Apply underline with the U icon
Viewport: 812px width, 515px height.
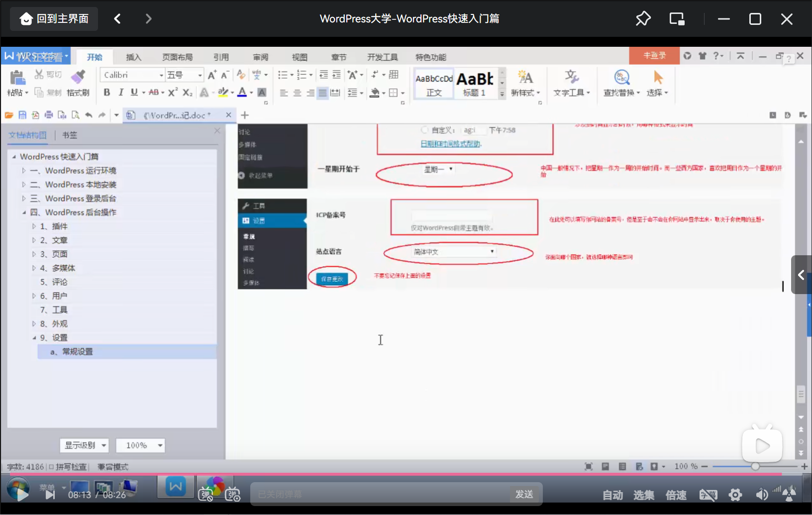[134, 92]
